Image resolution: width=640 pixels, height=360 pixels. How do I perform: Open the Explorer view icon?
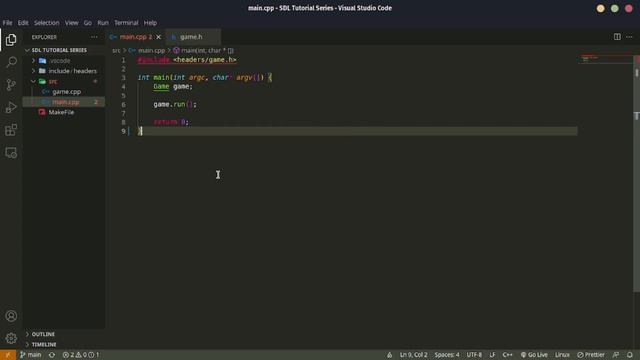click(11, 40)
